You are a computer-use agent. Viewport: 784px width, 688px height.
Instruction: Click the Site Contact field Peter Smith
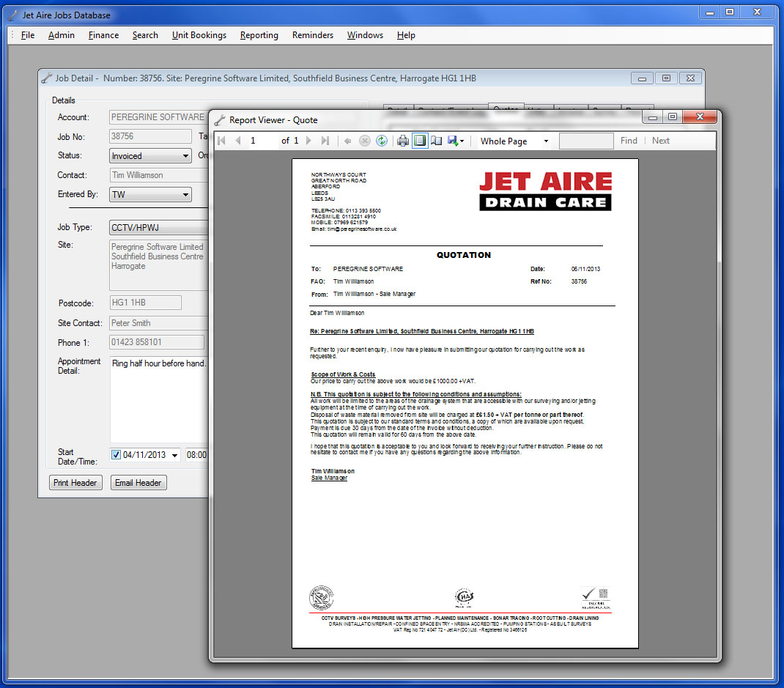pyautogui.click(x=159, y=323)
